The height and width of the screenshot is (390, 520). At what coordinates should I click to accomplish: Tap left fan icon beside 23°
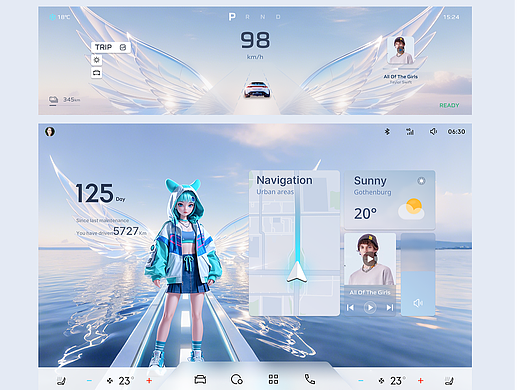pyautogui.click(x=110, y=380)
